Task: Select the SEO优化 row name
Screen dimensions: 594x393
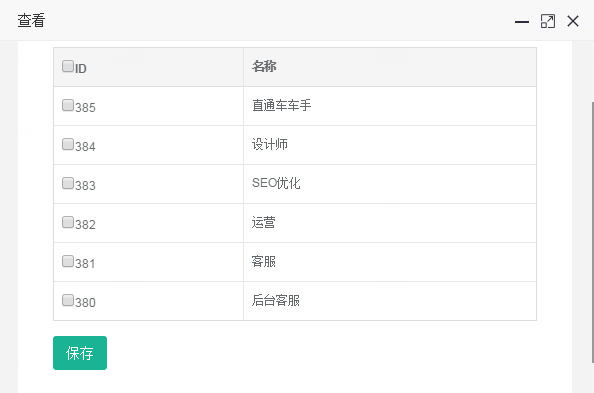Action: click(276, 183)
